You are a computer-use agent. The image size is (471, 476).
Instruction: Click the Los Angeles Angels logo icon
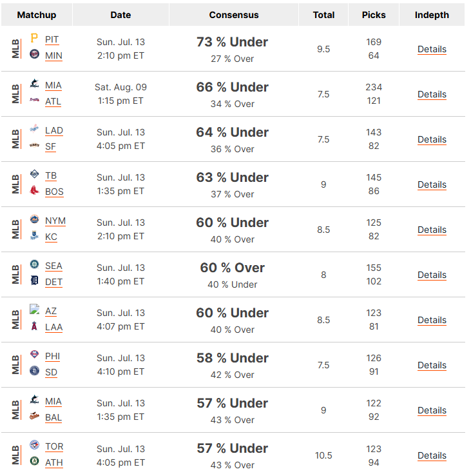[x=34, y=326]
